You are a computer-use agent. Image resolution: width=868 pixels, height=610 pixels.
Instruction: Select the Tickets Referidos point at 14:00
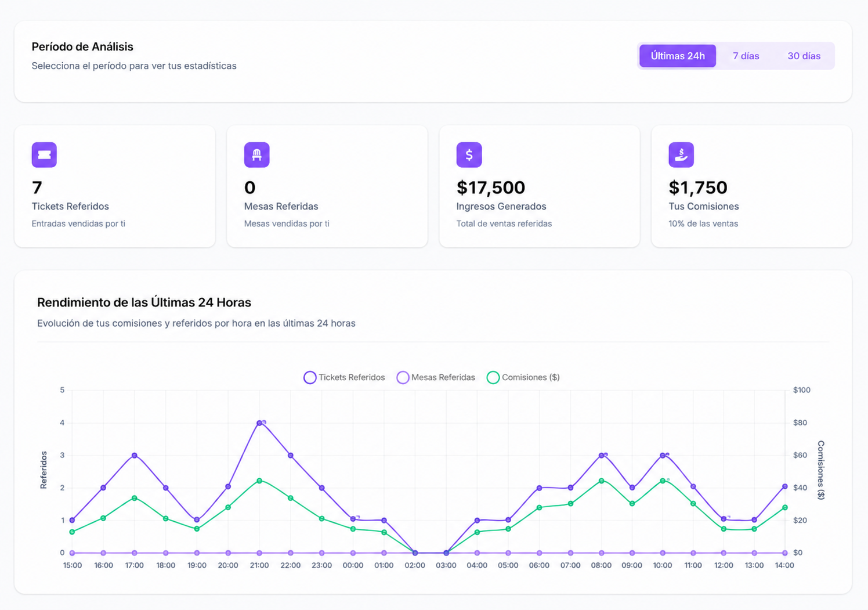pos(785,486)
